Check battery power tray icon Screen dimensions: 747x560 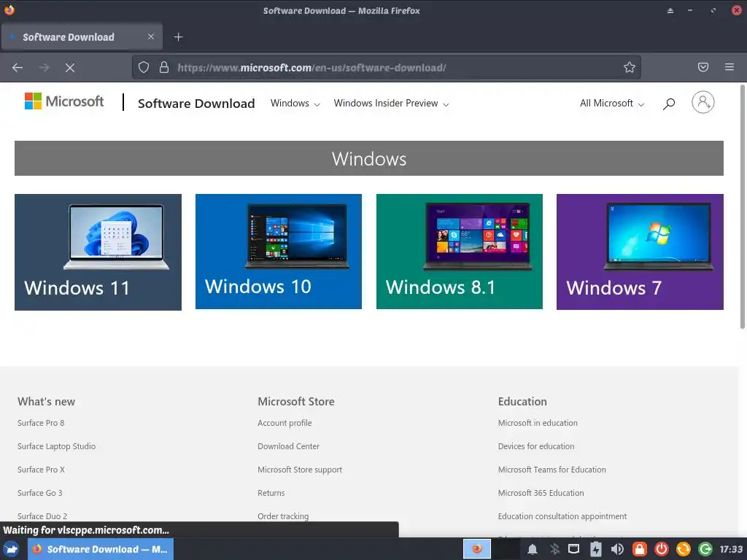595,550
